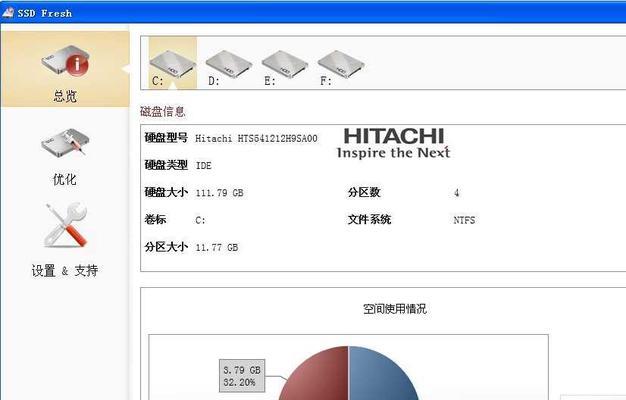Open 设置 & 支持 settings section
Screen dimensions: 626x400
pos(65,240)
